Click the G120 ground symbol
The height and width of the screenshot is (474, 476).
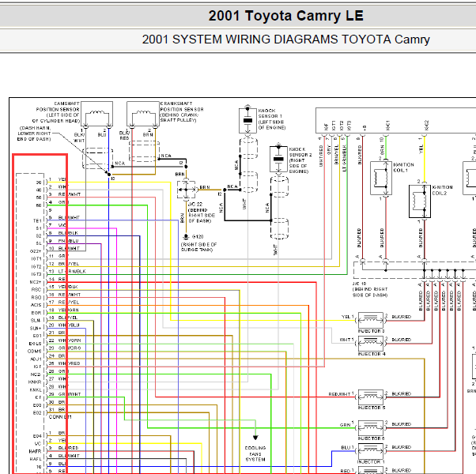(186, 237)
